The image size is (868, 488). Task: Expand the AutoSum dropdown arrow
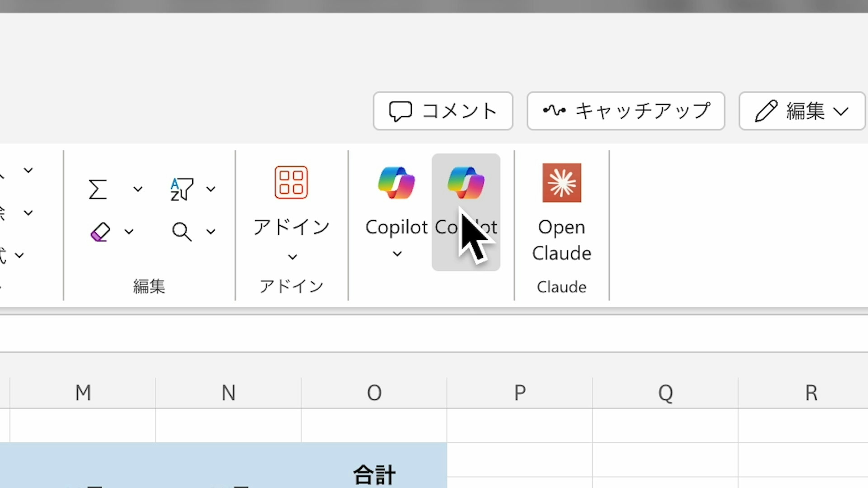(137, 189)
